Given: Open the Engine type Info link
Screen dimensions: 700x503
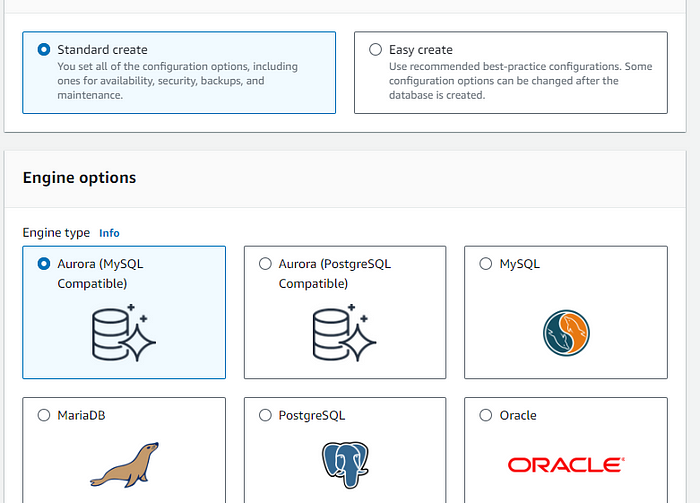Looking at the screenshot, I should coord(109,233).
